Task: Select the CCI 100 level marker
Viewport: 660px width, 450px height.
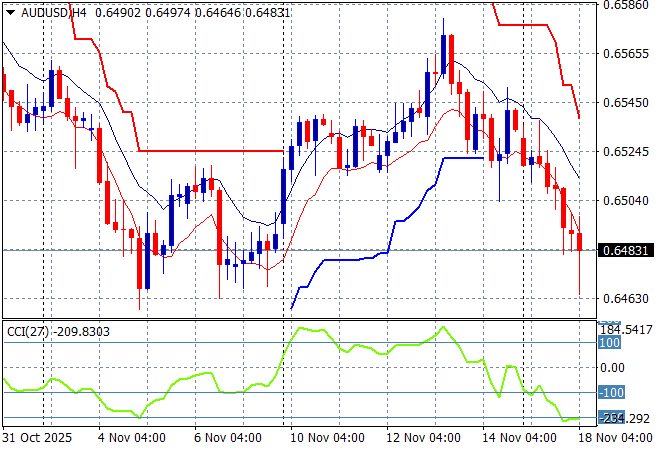Action: coord(609,343)
